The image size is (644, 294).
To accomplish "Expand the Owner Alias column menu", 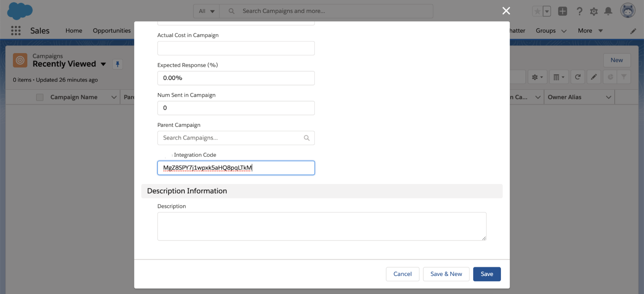I will click(608, 97).
